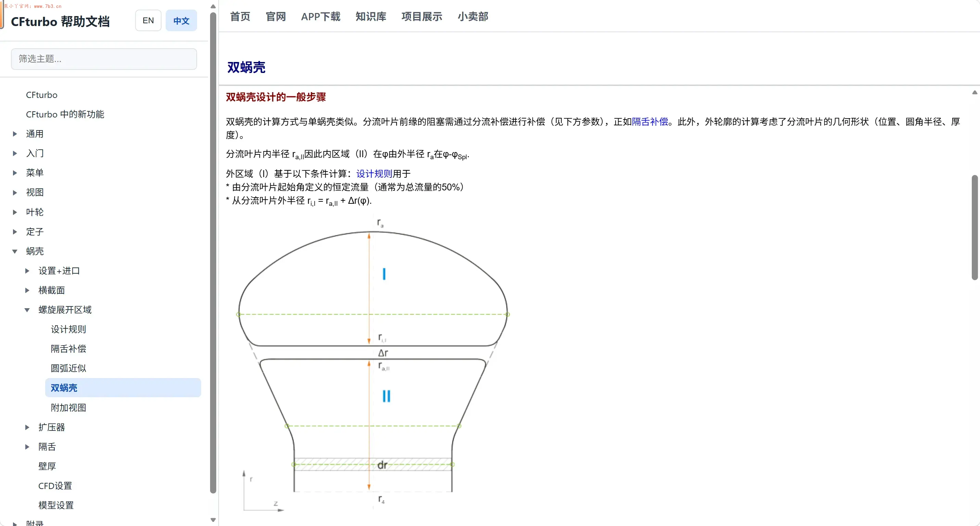Expand the 设置+进口 arrow
This screenshot has width=980, height=526.
[27, 271]
